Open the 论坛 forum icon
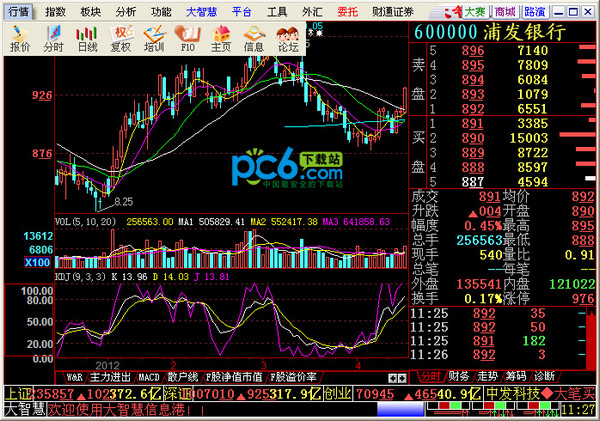600x421 pixels. [288, 37]
